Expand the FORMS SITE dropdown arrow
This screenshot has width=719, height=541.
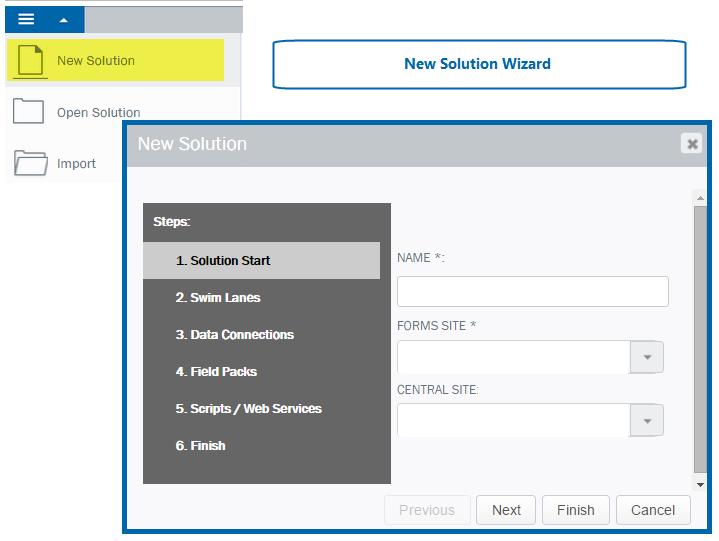tap(647, 357)
